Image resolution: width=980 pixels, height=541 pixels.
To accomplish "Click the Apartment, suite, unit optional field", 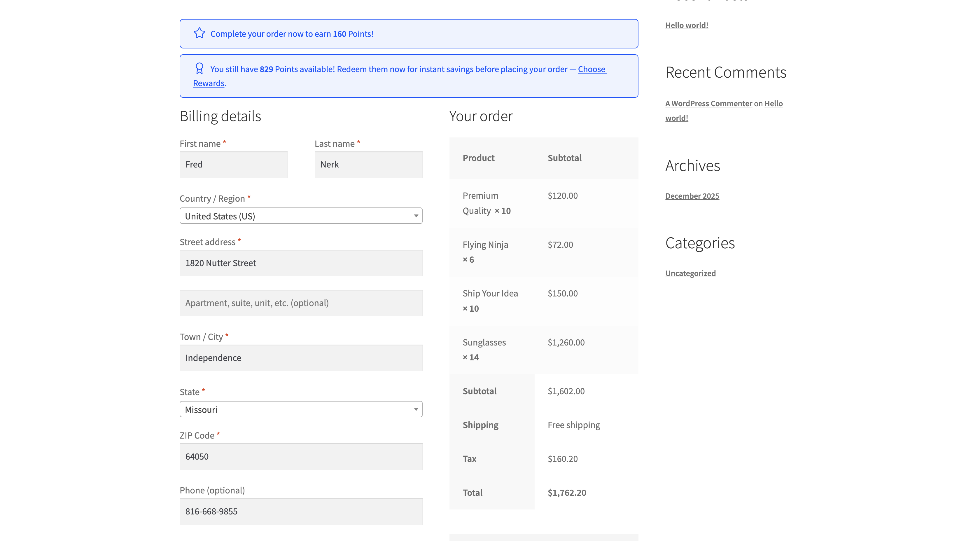I will 300,303.
